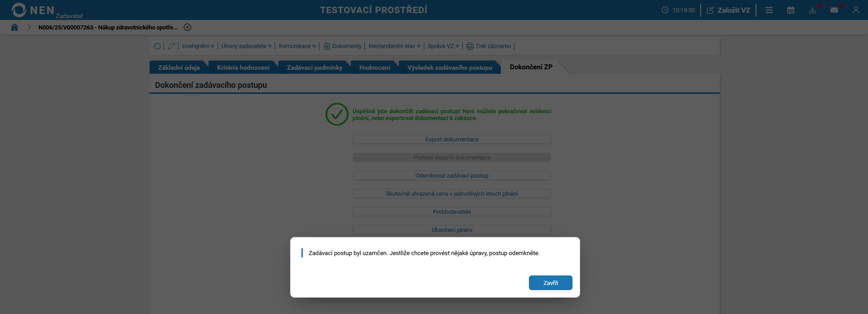Open the hamburger menu in header
Screen dimensions: 868x314
click(769, 10)
